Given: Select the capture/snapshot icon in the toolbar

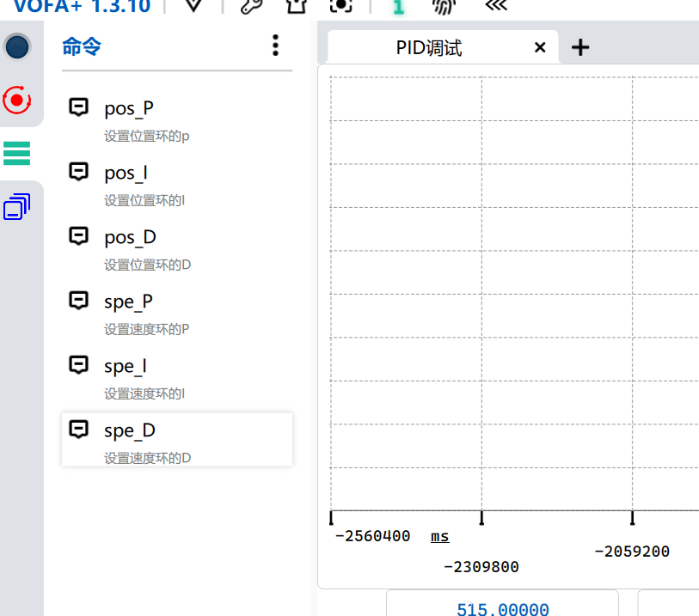Looking at the screenshot, I should click(340, 7).
